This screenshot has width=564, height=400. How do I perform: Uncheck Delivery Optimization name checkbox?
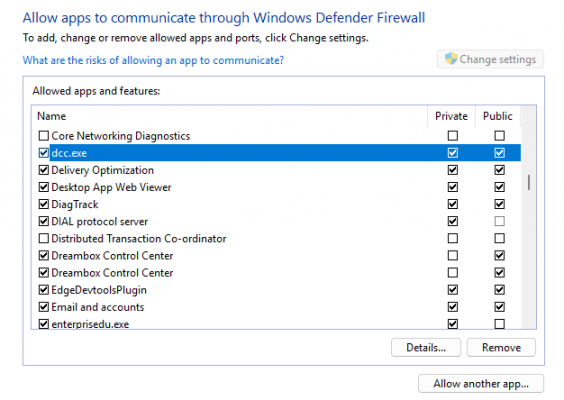(x=44, y=170)
